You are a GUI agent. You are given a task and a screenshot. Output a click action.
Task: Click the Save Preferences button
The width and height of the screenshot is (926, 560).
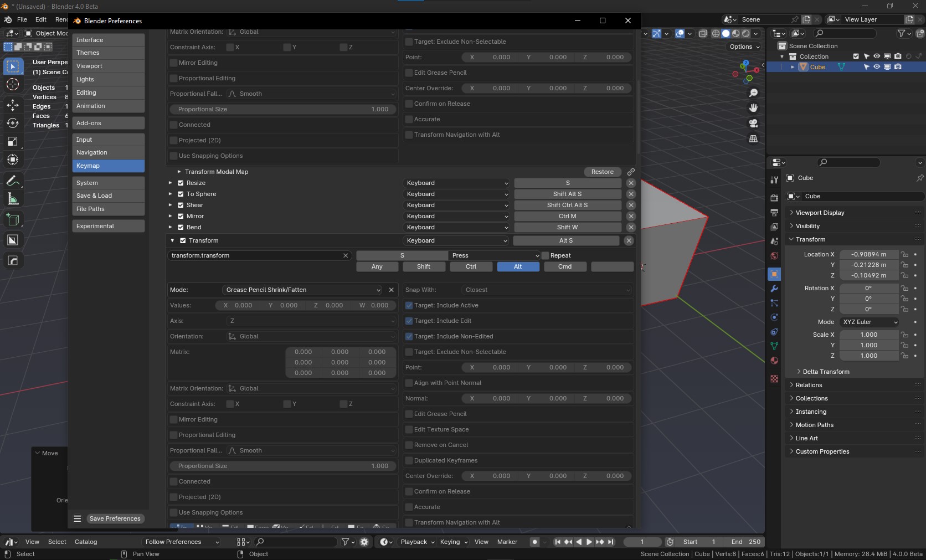click(x=115, y=518)
